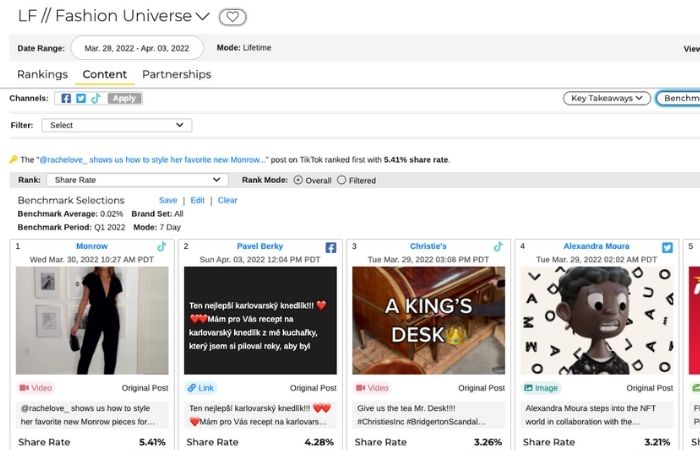Image resolution: width=700 pixels, height=450 pixels.
Task: Switch to the Partnerships tab
Action: (176, 74)
